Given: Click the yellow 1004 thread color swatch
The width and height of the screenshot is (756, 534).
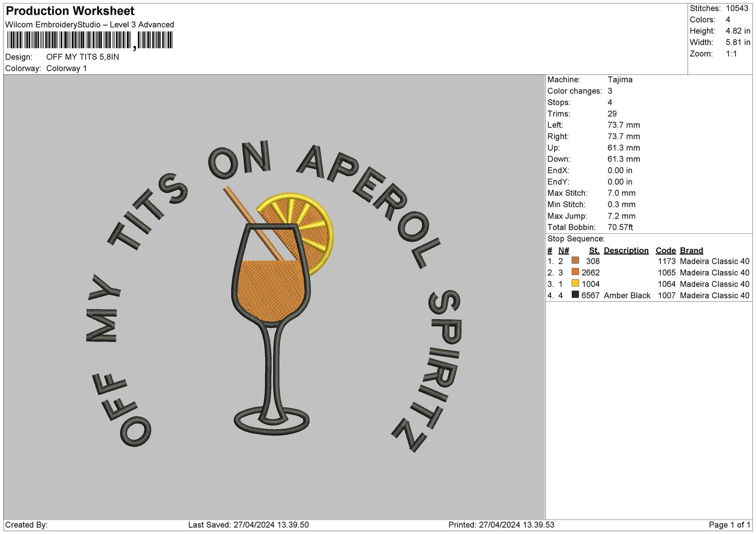Looking at the screenshot, I should point(576,283).
